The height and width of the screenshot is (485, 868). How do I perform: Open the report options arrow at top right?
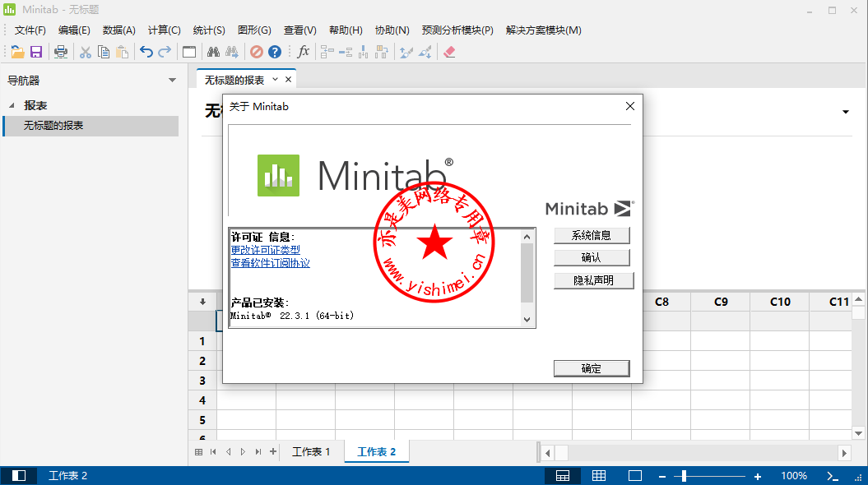(845, 113)
